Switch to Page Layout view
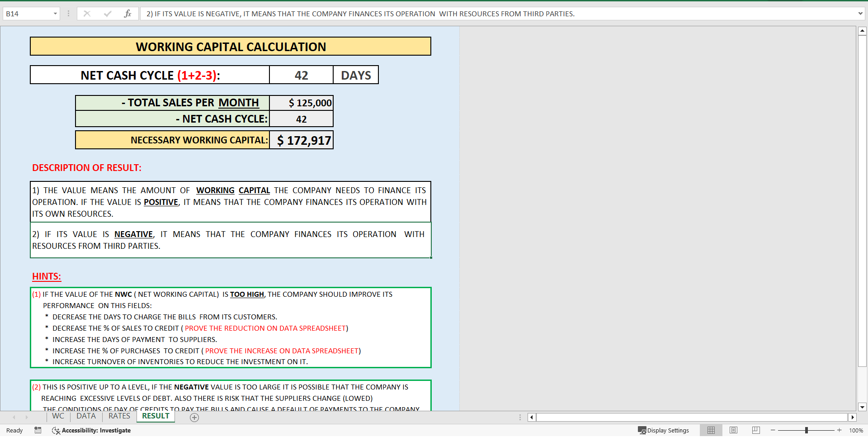This screenshot has width=868, height=437. (x=733, y=430)
